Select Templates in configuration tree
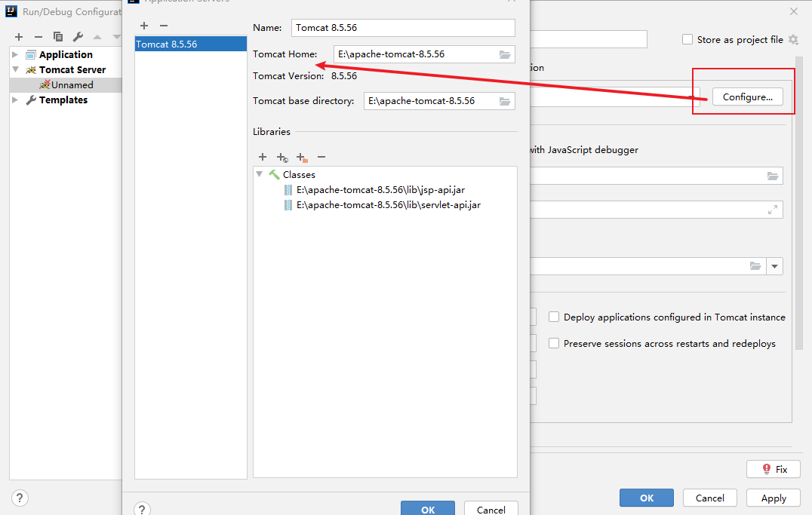 (63, 100)
